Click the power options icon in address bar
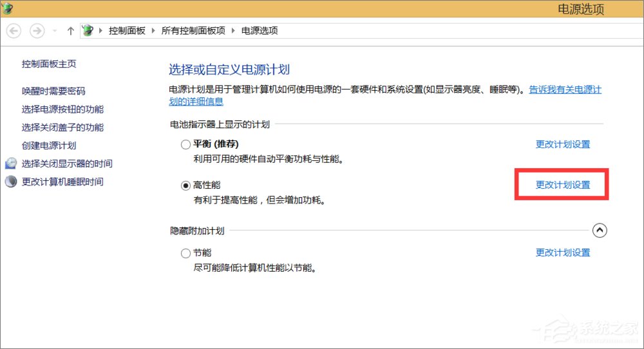The width and height of the screenshot is (644, 349). click(88, 31)
